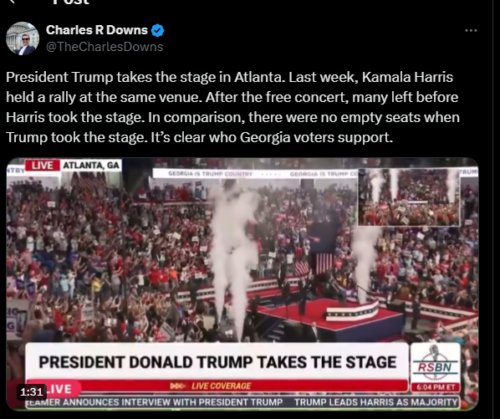Click the scrolling news ticker text
Screen dimensions: 500x419
point(242,402)
